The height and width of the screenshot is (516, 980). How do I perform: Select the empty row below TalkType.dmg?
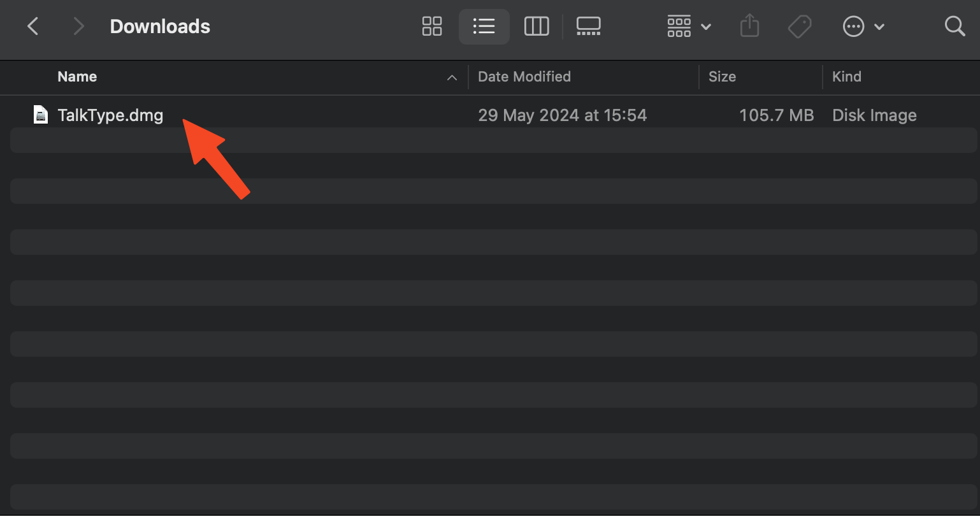[255, 140]
